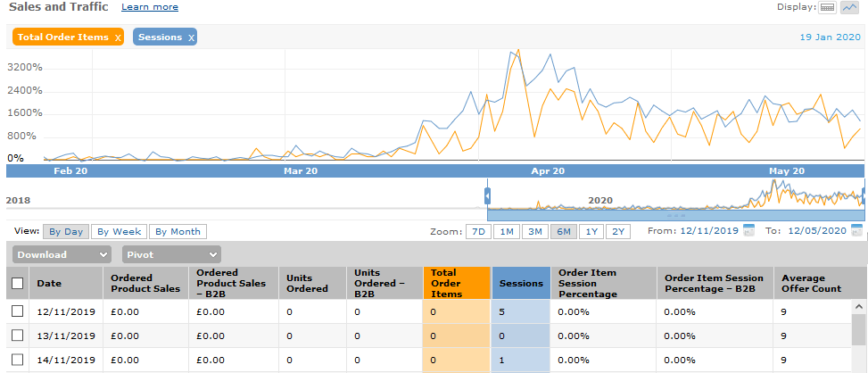Switch display to table view icon
Viewport: 868px width, 373px height.
pyautogui.click(x=827, y=7)
